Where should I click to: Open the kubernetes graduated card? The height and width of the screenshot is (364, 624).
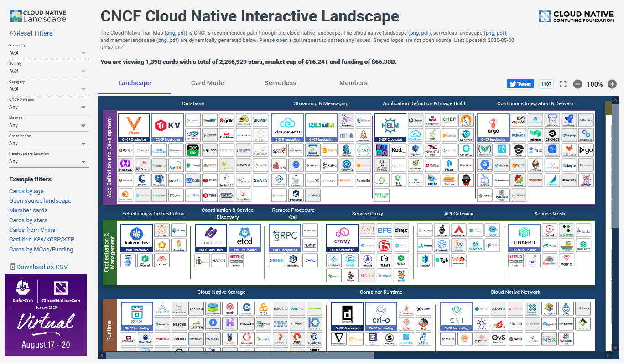[136, 238]
